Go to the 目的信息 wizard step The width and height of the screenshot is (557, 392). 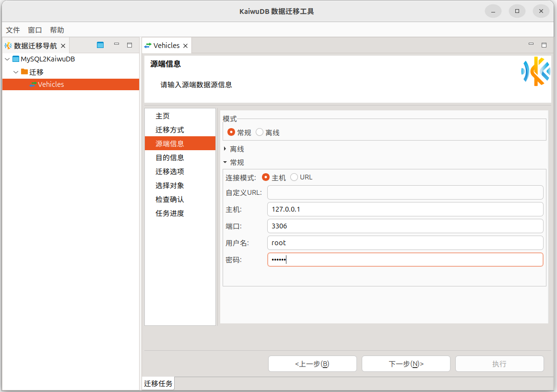pyautogui.click(x=170, y=157)
